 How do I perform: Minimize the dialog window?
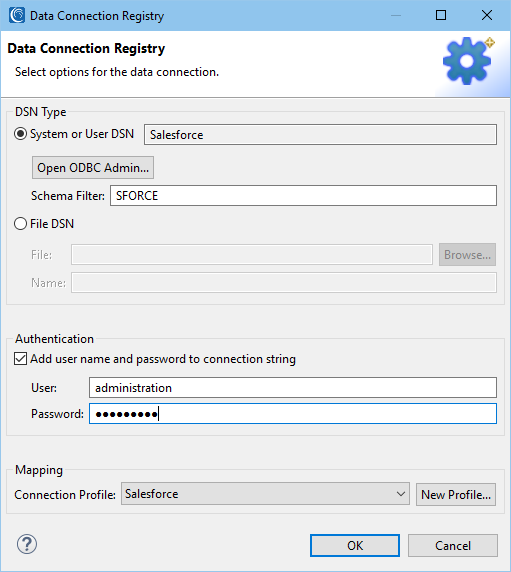pos(396,15)
